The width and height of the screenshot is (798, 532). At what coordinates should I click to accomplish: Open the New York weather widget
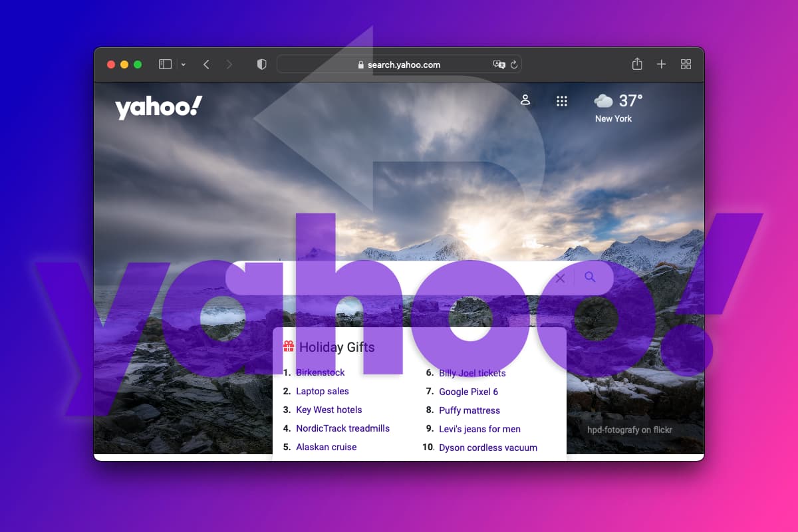[x=618, y=108]
